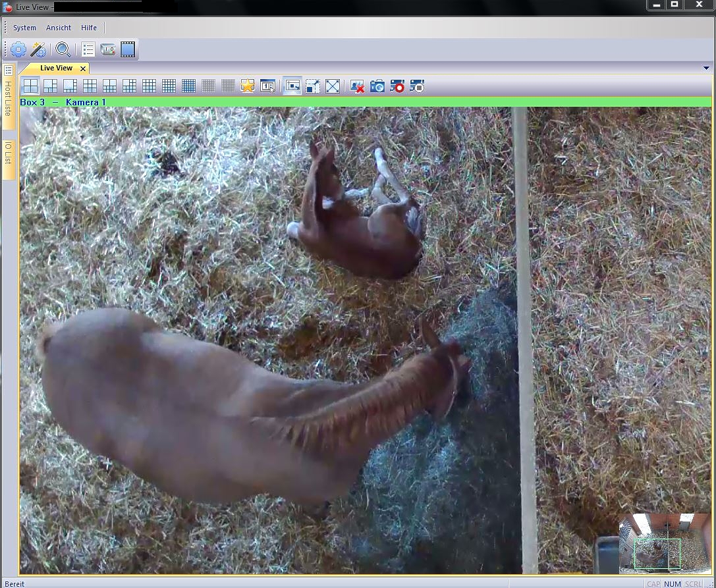This screenshot has height=588, width=716.
Task: Click the overview thumbnail in the video corner
Action: click(x=663, y=543)
